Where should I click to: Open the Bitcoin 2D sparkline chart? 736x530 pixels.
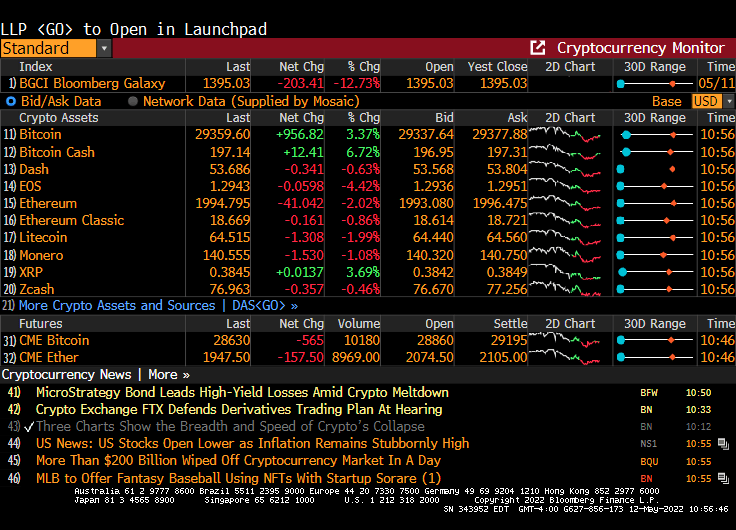point(565,134)
